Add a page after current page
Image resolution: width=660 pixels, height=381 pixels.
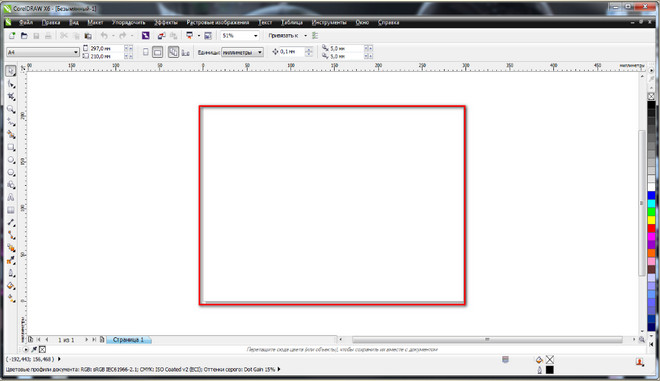pos(102,339)
